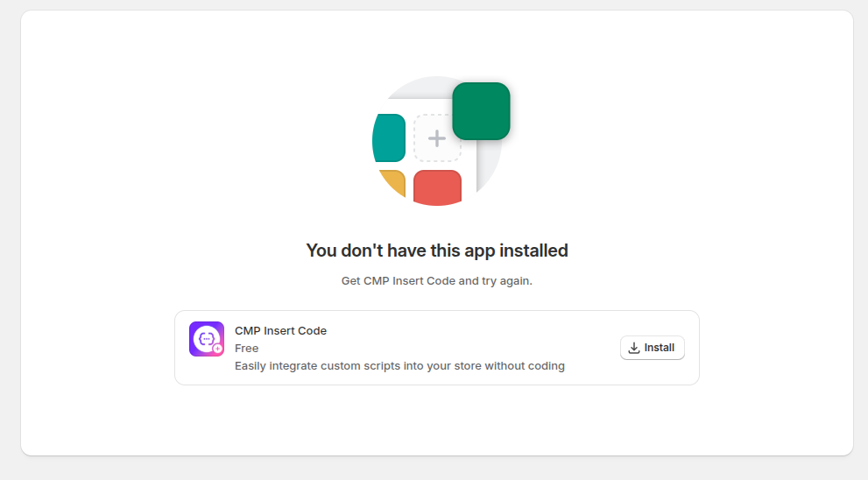
Task: Click the download arrow icon beside Install
Action: point(634,348)
